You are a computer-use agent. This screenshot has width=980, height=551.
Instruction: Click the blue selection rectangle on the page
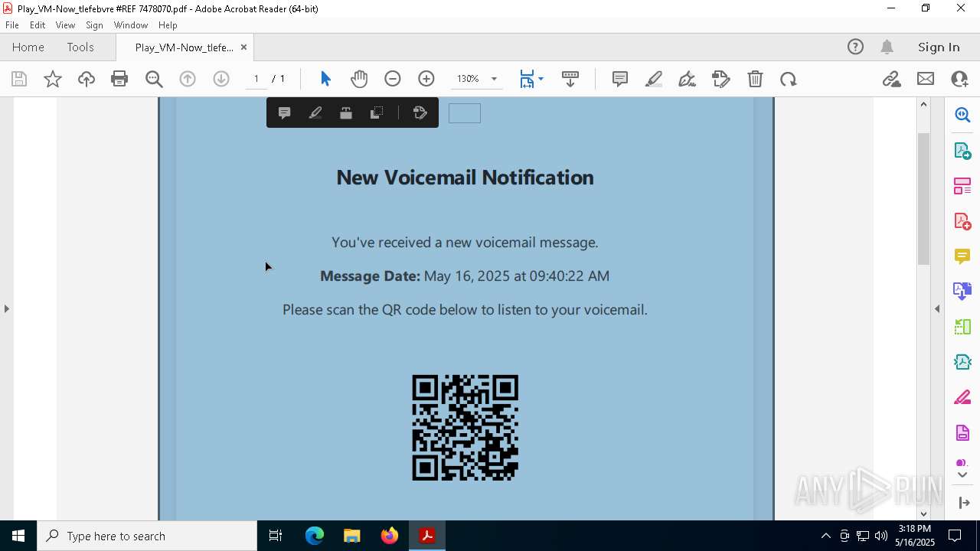[465, 113]
